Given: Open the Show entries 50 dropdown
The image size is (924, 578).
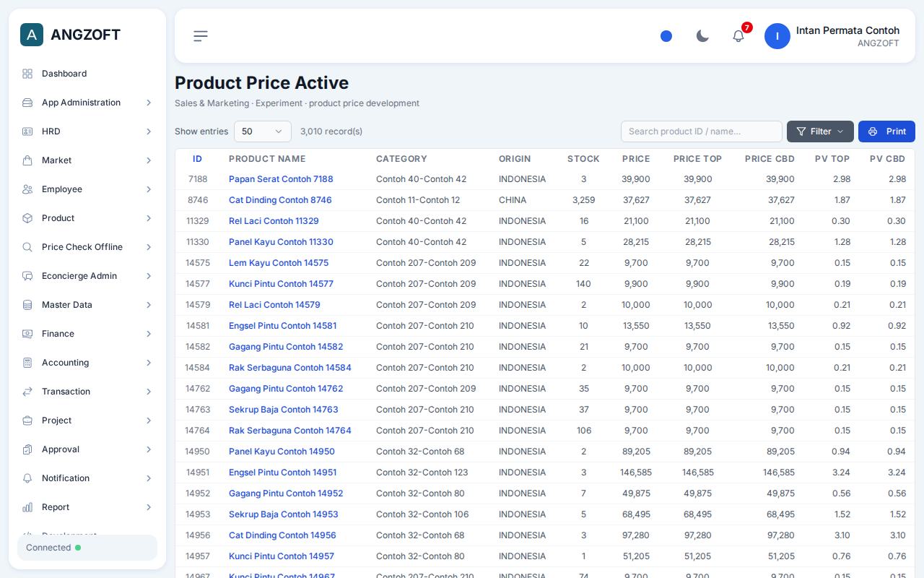Looking at the screenshot, I should tap(263, 131).
